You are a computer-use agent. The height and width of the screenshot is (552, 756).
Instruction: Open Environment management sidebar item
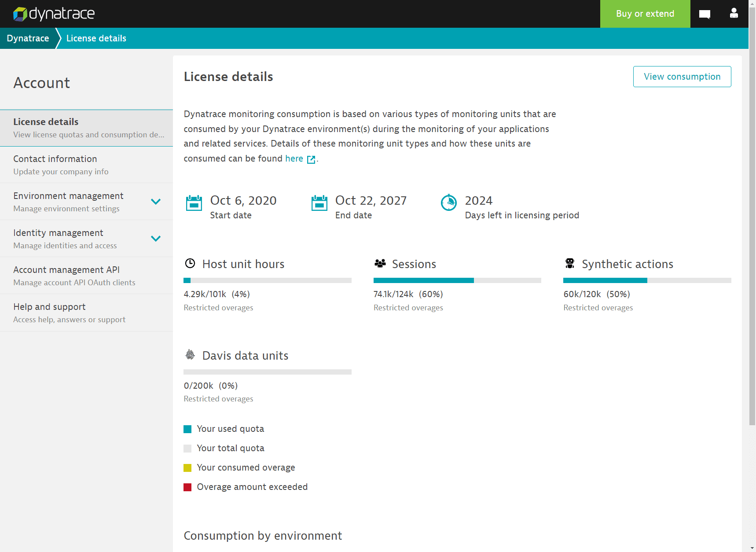tap(86, 202)
